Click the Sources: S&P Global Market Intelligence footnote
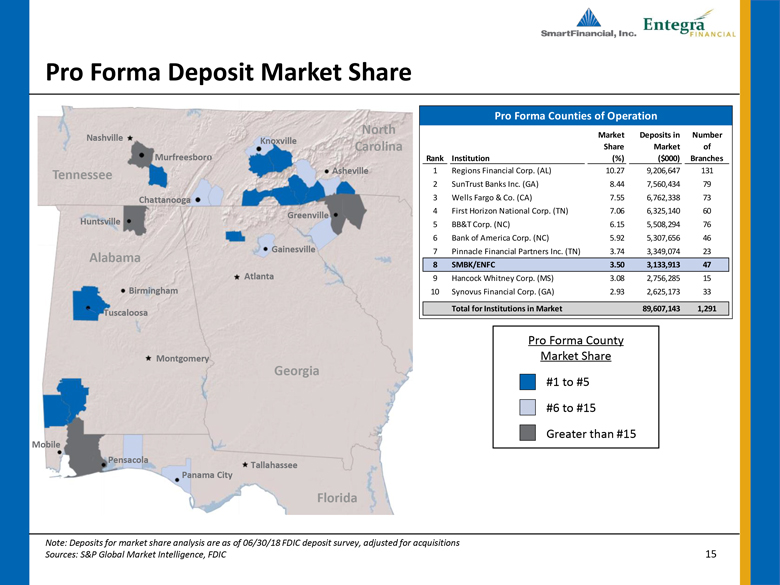The height and width of the screenshot is (585, 780). (x=136, y=554)
